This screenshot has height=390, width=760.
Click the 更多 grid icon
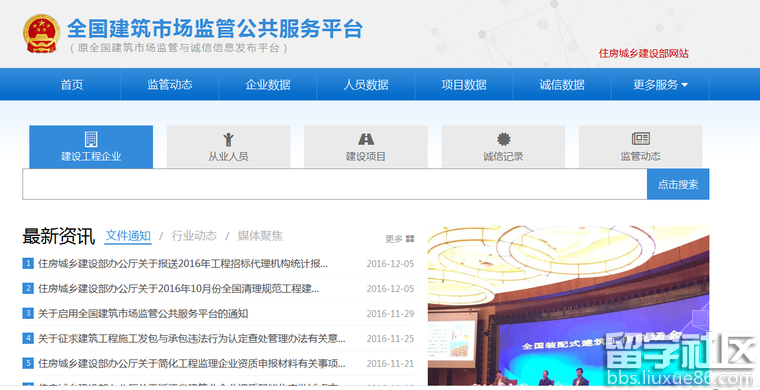click(410, 238)
